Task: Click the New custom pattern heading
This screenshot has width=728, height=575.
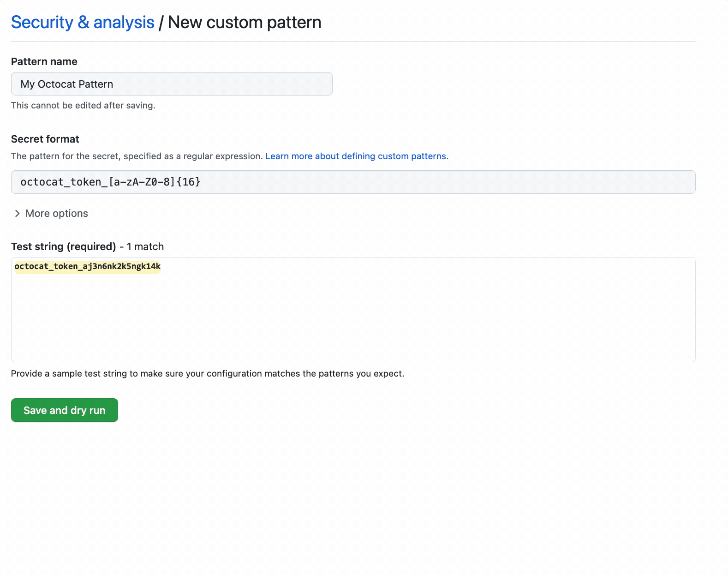Action: pos(245,22)
